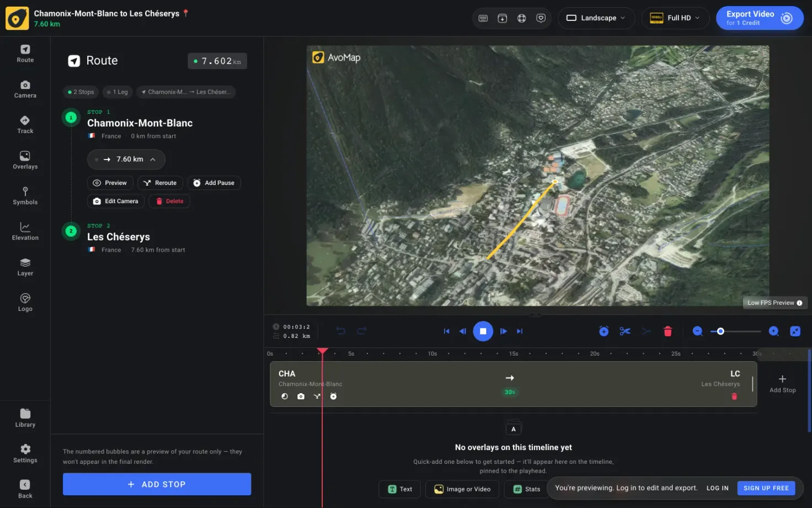Click Preview for Chamonix leg
Viewport: 812px width, 508px height.
tap(110, 183)
